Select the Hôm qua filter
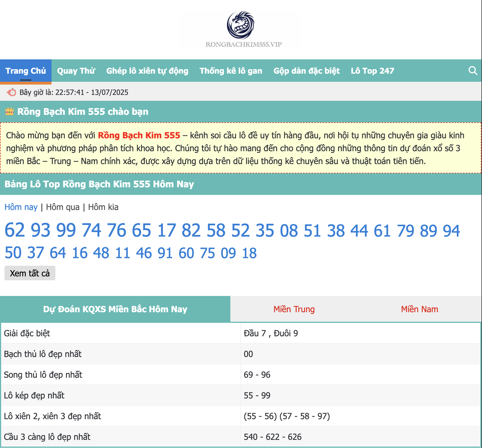This screenshot has width=482, height=448. click(63, 207)
